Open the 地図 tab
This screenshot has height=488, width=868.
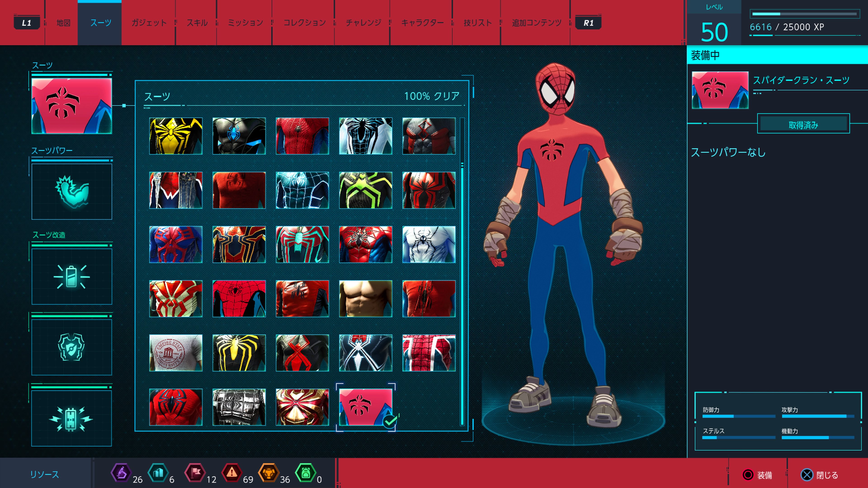click(x=63, y=23)
